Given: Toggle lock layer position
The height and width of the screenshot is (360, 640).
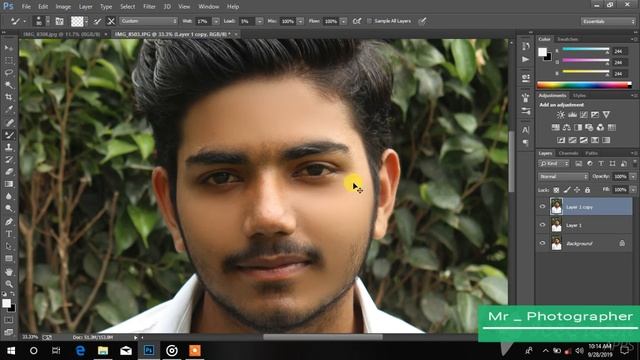Looking at the screenshot, I should click(577, 190).
